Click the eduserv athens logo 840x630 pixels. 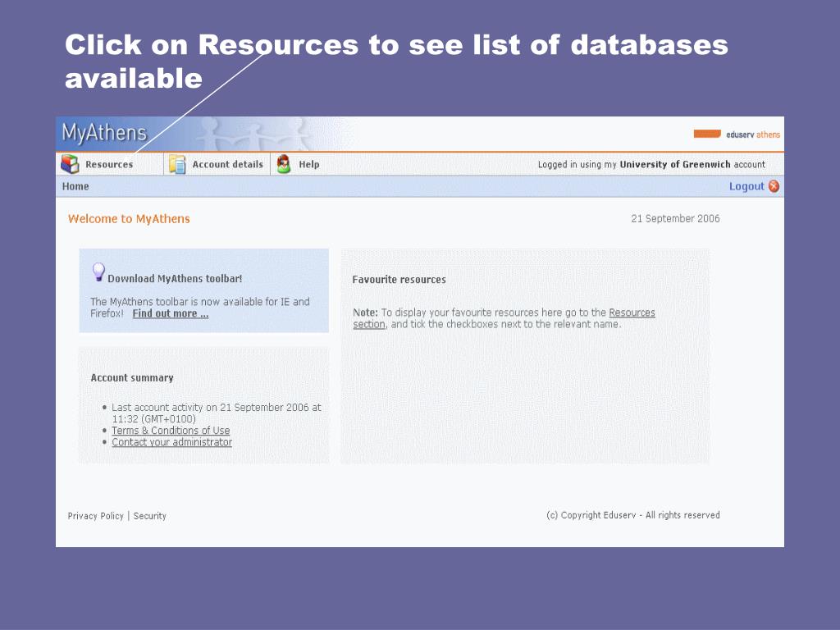[x=737, y=134]
